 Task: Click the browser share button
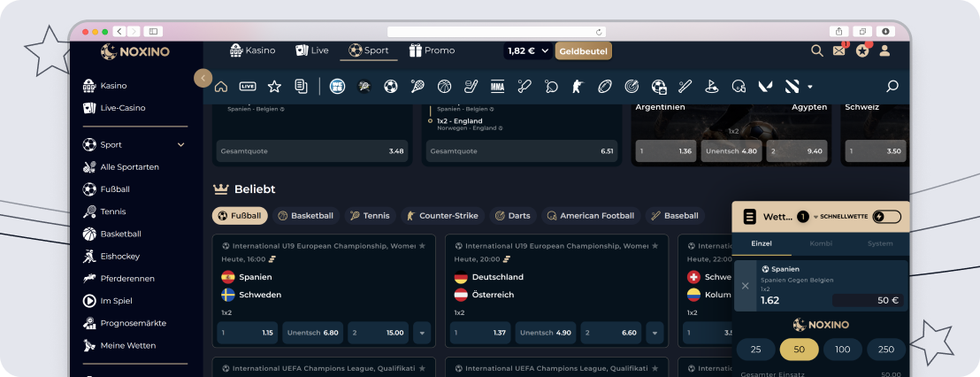click(838, 31)
